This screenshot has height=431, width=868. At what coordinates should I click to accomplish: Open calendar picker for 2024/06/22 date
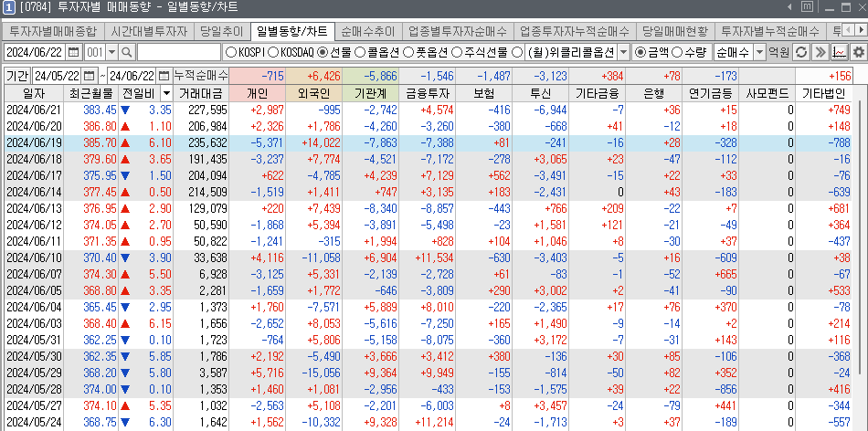coord(73,53)
